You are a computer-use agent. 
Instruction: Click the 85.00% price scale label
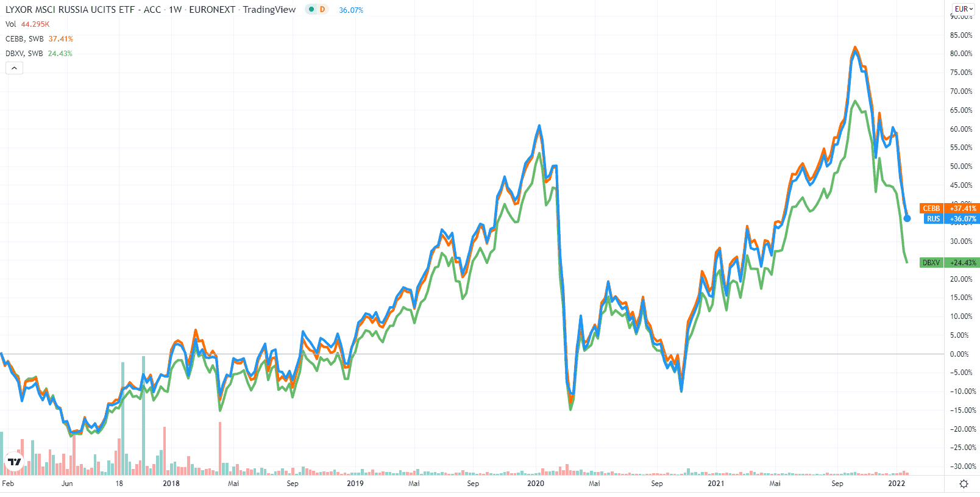(x=961, y=35)
